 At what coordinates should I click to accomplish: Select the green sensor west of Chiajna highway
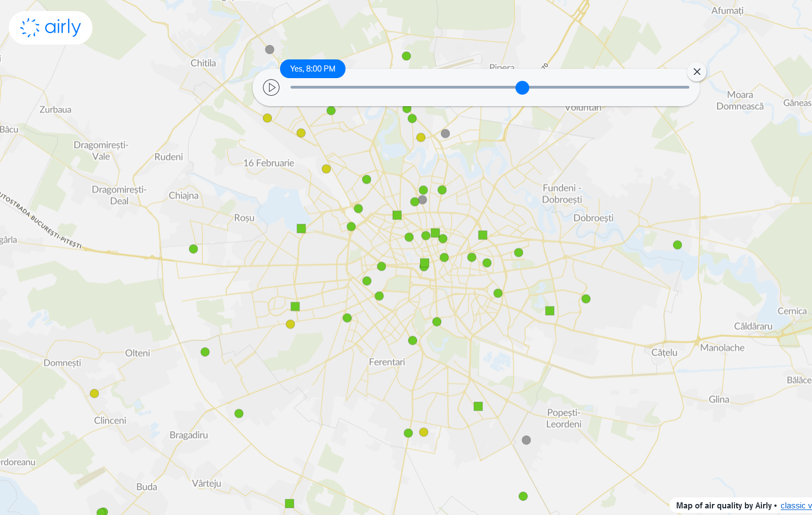click(x=194, y=249)
